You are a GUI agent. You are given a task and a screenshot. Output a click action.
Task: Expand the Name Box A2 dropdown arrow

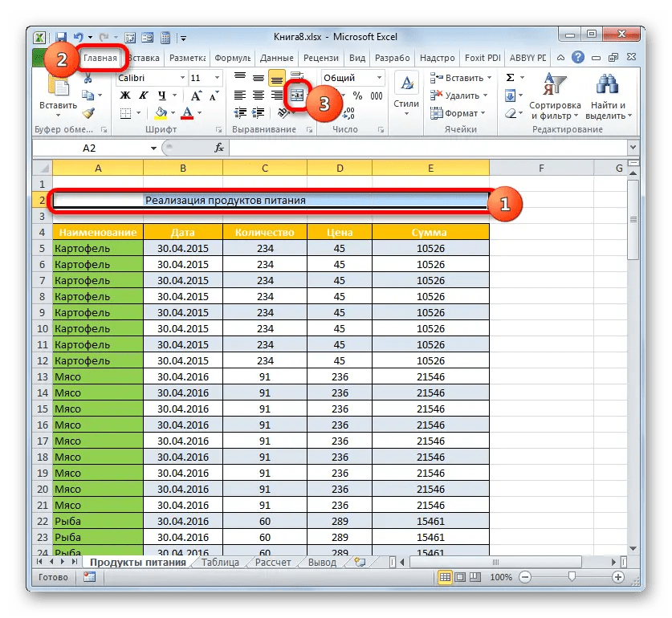[153, 148]
